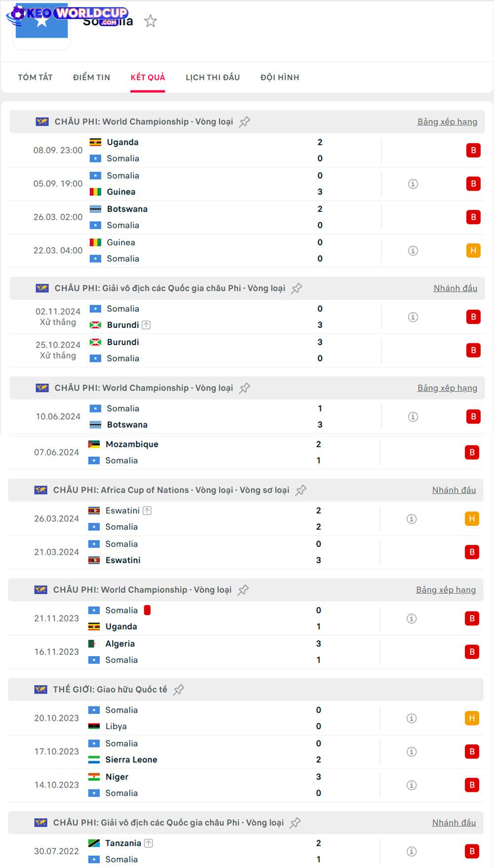Click the loss badge for Uganda vs Somalia

(473, 150)
